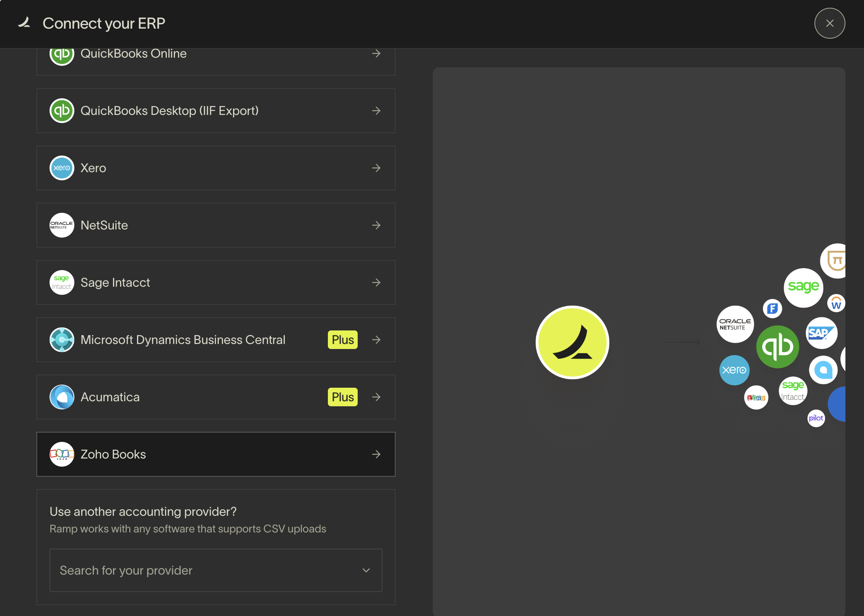Screen dimensions: 864x616
Task: Click the QuickBooks Desktop logo icon
Action: point(62,111)
